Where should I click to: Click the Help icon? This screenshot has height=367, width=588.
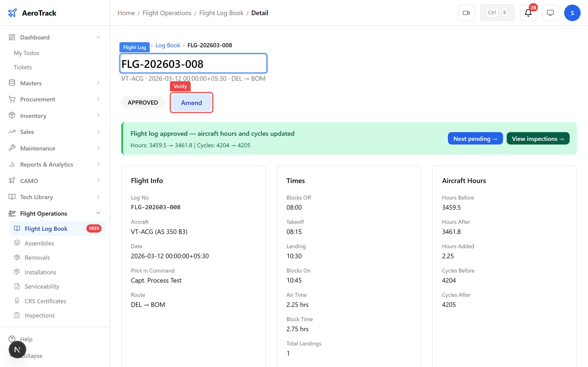[x=12, y=339]
